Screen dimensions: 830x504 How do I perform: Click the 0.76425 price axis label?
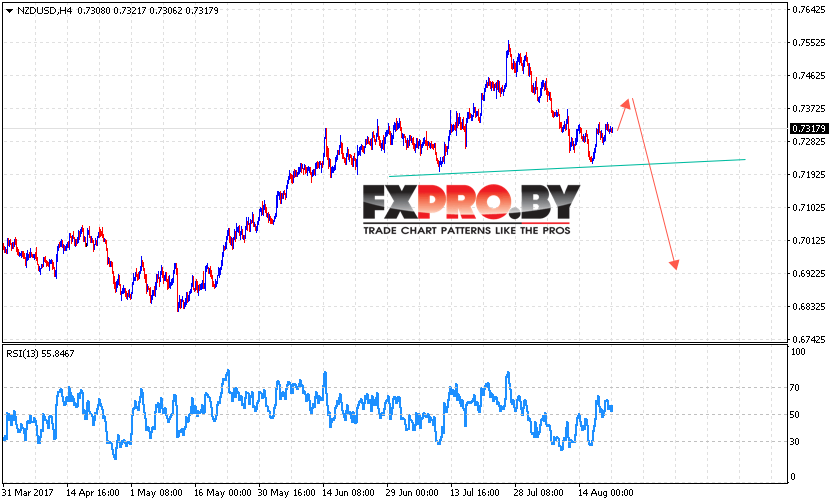click(x=808, y=10)
